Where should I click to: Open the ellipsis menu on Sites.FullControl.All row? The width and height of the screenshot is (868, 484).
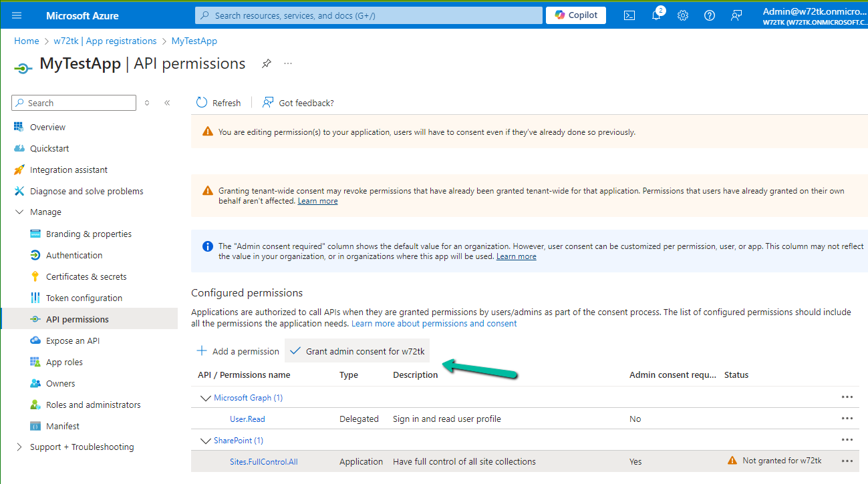847,461
